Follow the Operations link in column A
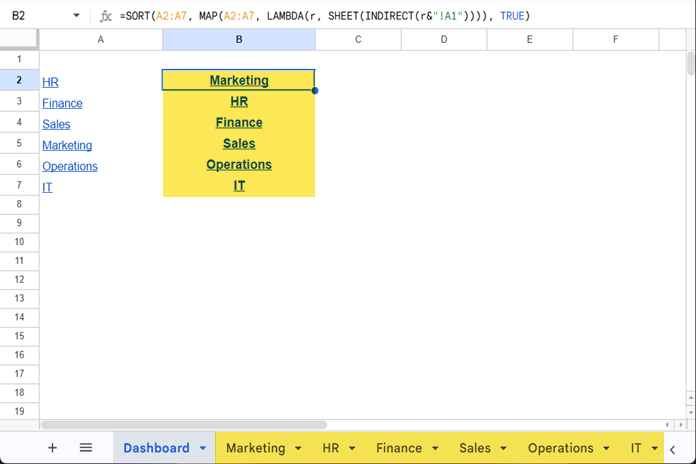Screen dimensions: 696x464 click(x=70, y=167)
